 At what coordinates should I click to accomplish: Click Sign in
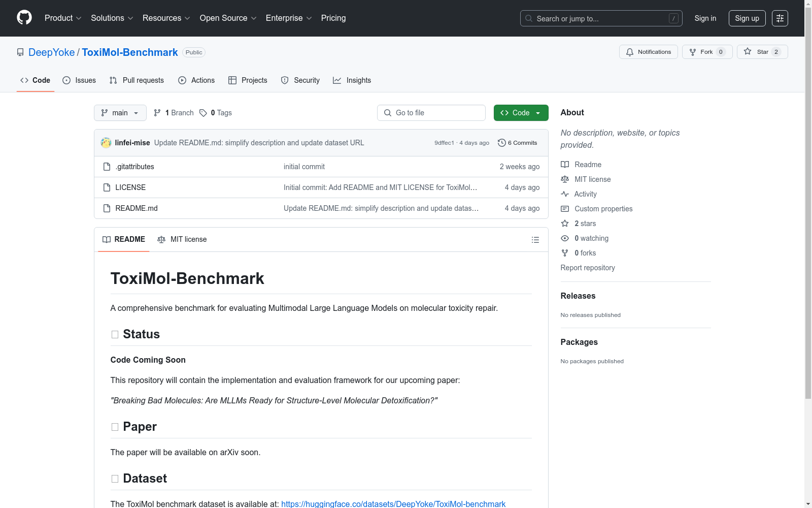coord(705,18)
